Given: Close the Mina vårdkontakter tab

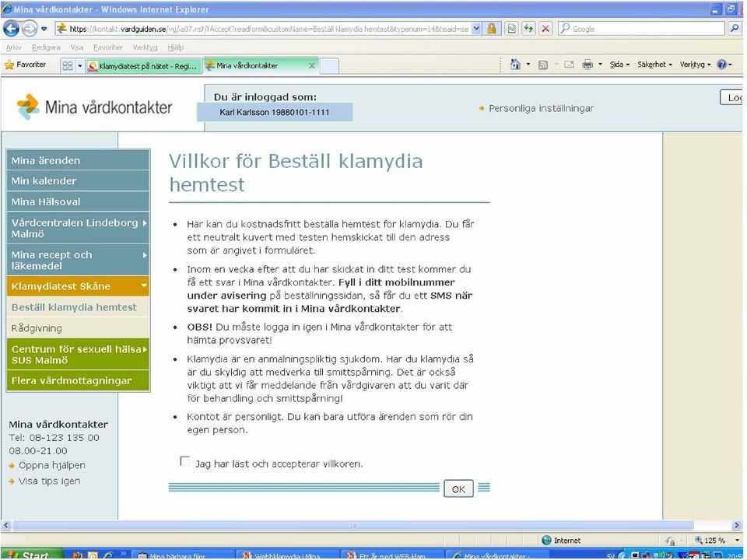Looking at the screenshot, I should click(x=311, y=65).
